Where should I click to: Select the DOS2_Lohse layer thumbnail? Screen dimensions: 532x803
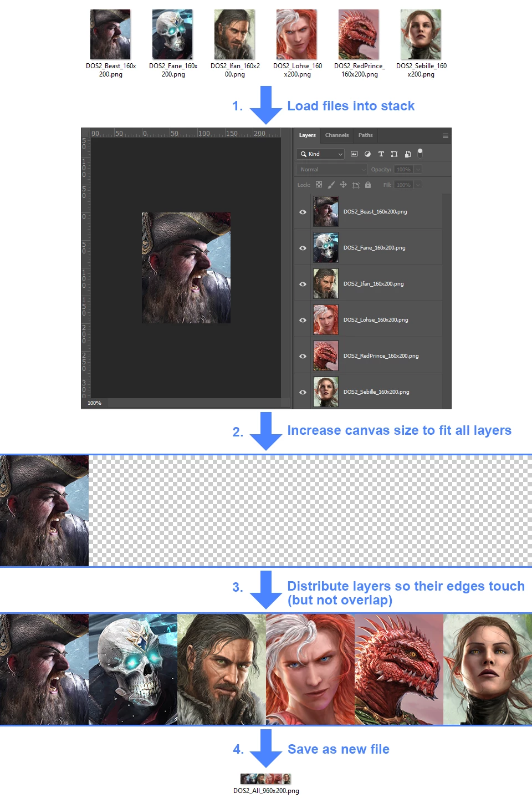coord(326,319)
